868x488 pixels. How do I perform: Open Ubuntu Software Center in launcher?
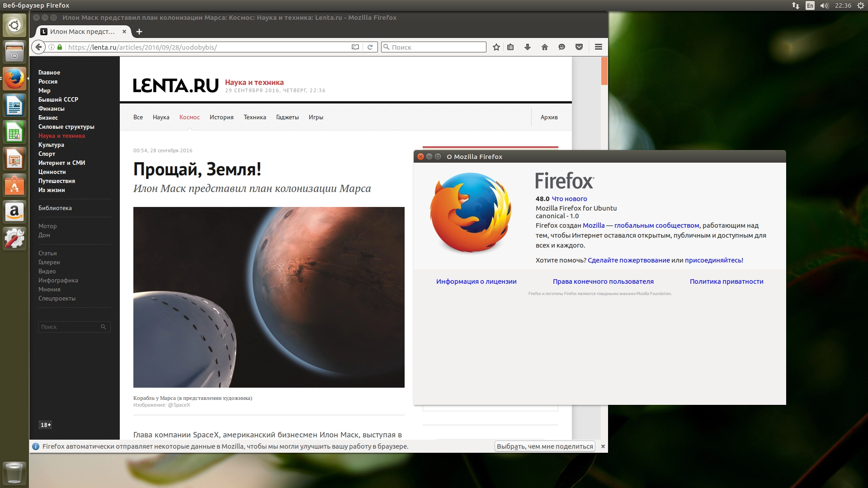(14, 186)
